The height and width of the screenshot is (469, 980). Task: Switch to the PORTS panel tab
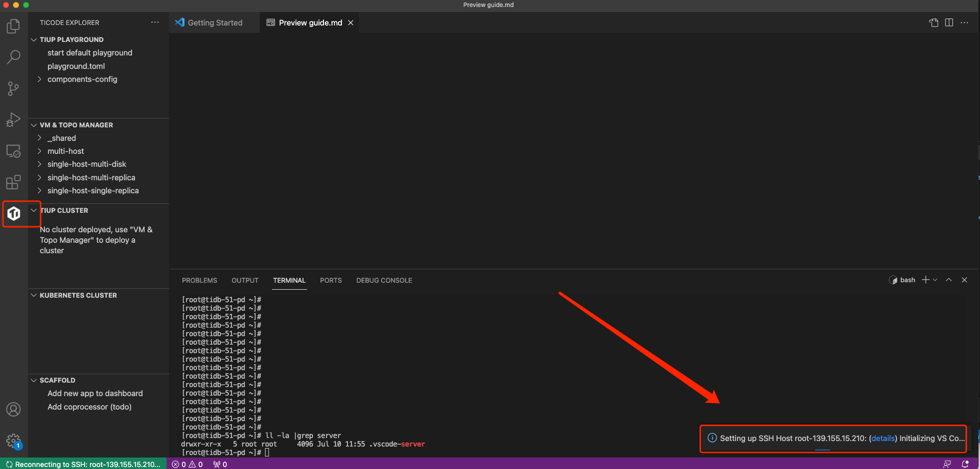click(x=331, y=280)
